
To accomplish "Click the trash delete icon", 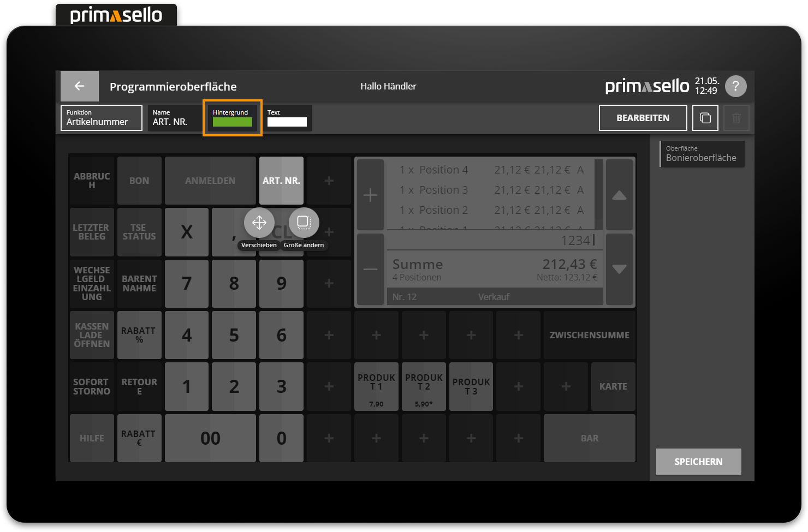I will (x=736, y=118).
